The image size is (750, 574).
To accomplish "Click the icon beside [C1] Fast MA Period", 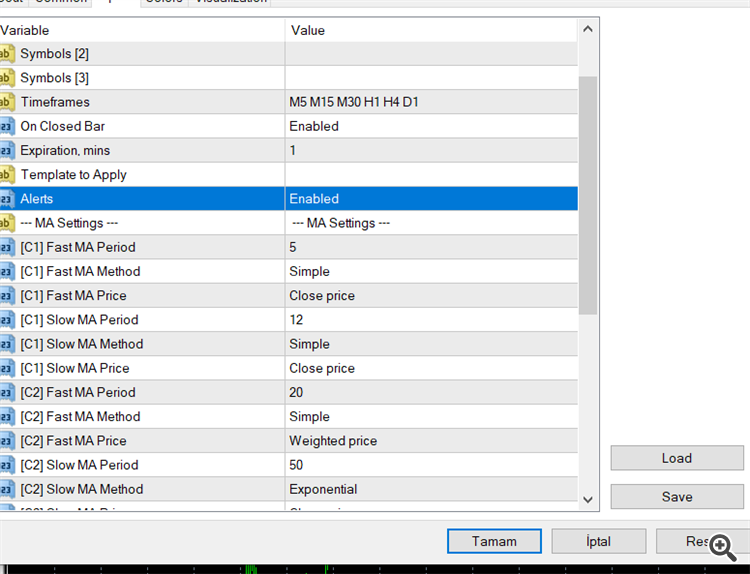I will [x=6, y=247].
